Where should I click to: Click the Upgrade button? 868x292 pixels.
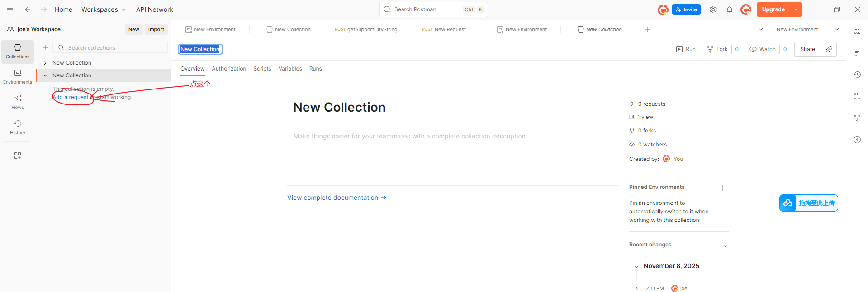click(773, 9)
